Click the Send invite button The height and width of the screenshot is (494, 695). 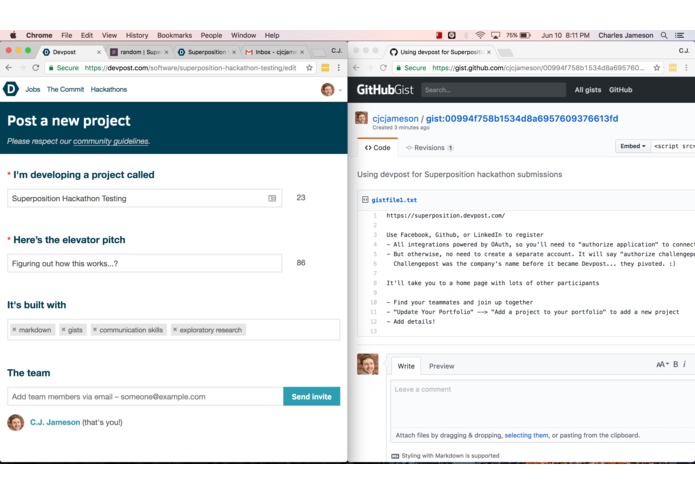coord(312,397)
